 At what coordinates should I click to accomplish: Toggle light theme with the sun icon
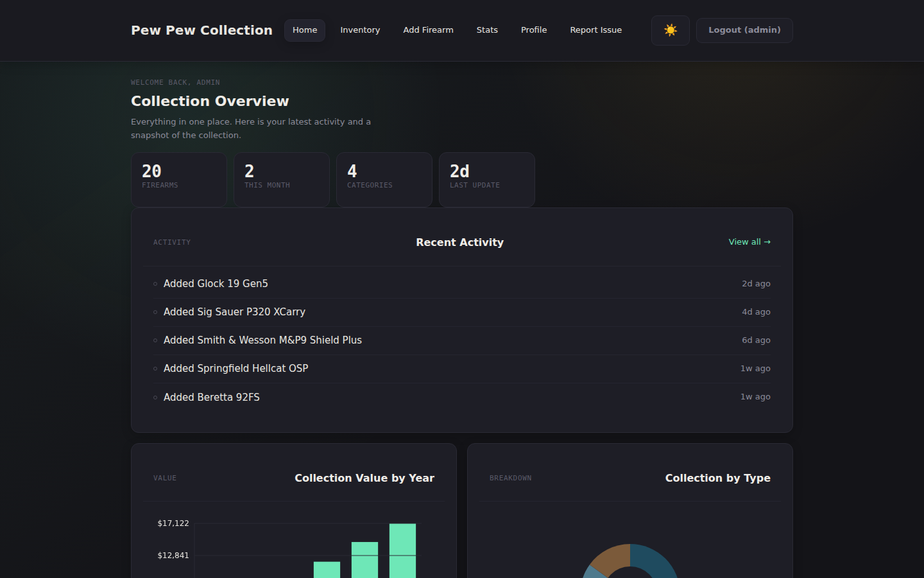tap(670, 30)
